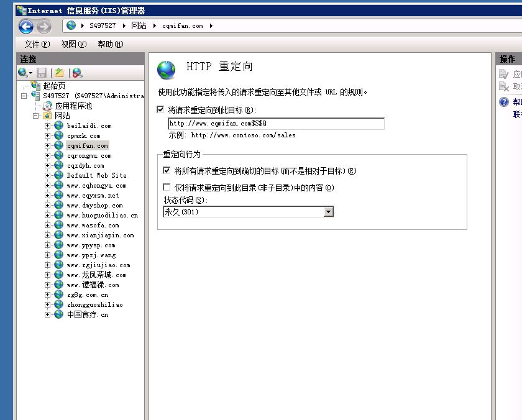Open the 状态代码 dropdown showing 永久(301)
The width and height of the screenshot is (522, 420).
(329, 212)
